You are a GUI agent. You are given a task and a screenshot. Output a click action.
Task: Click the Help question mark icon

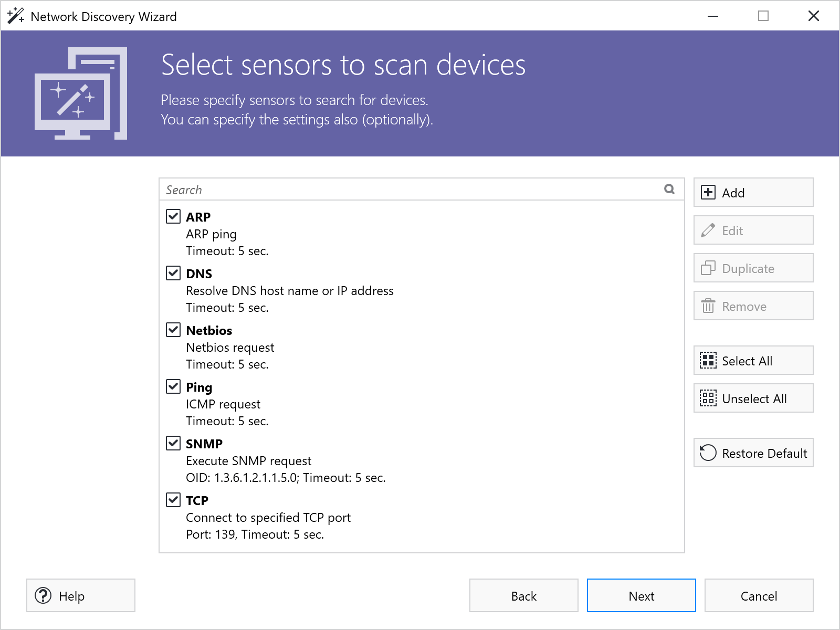43,595
